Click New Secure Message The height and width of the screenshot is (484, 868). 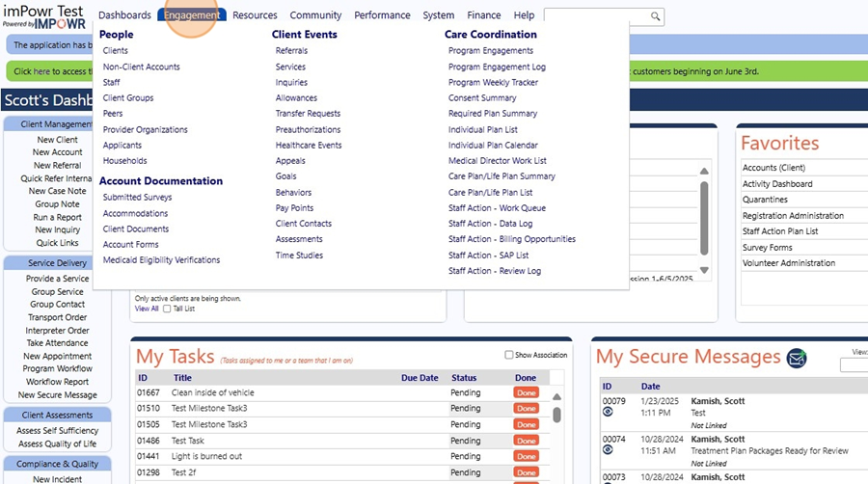click(57, 395)
